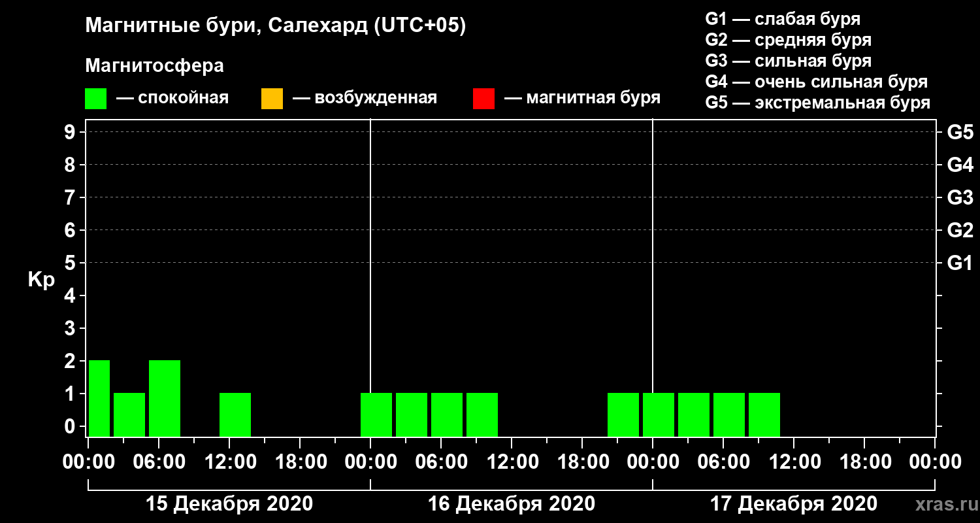Click the Kp 2 bar starting 00:00 December 15
The width and height of the screenshot is (980, 523).
(x=99, y=398)
